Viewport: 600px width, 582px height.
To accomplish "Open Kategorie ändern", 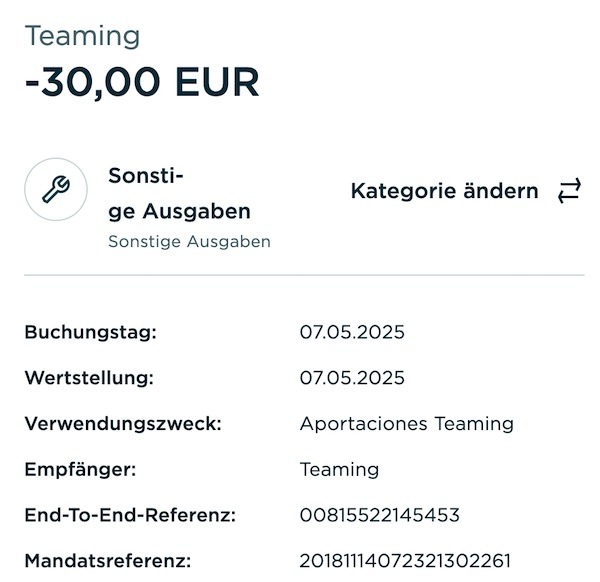I will [445, 191].
